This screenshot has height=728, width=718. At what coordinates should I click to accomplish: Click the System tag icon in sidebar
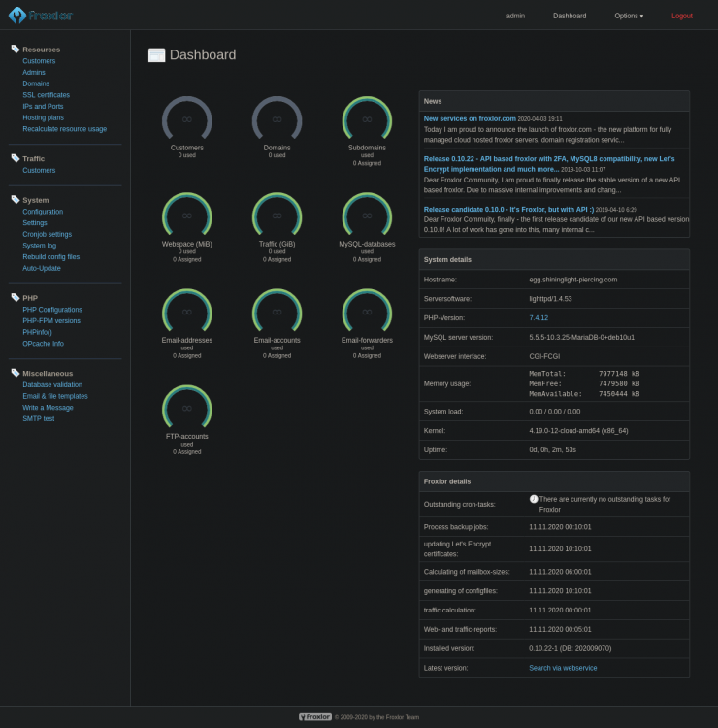(x=16, y=199)
